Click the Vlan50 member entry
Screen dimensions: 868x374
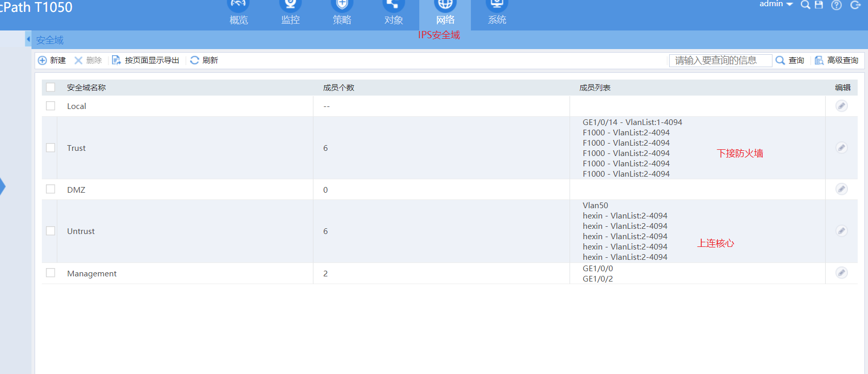(595, 206)
